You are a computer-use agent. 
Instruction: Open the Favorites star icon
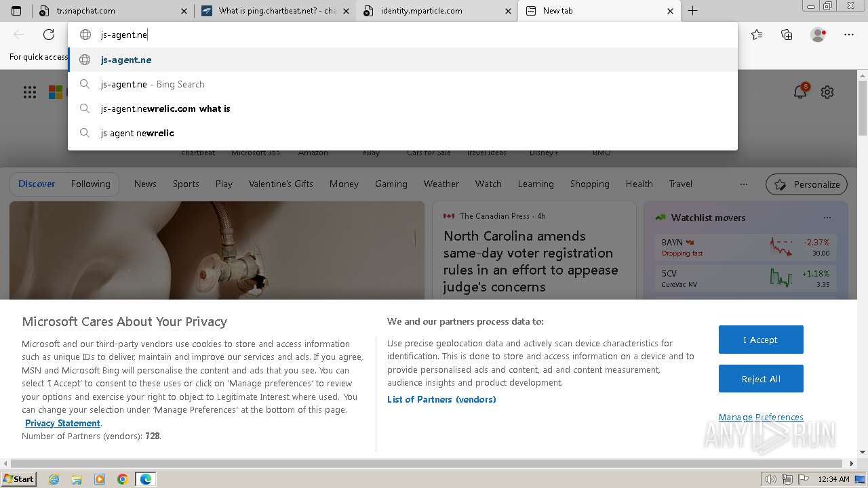tap(757, 35)
